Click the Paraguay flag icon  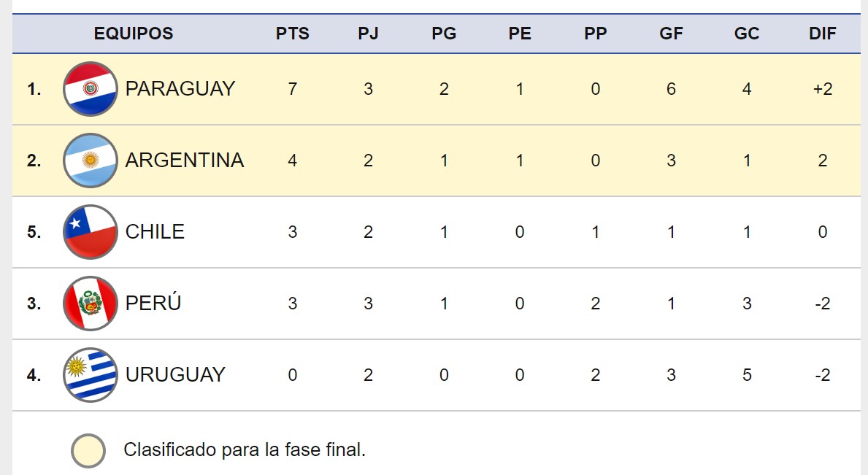(x=91, y=89)
